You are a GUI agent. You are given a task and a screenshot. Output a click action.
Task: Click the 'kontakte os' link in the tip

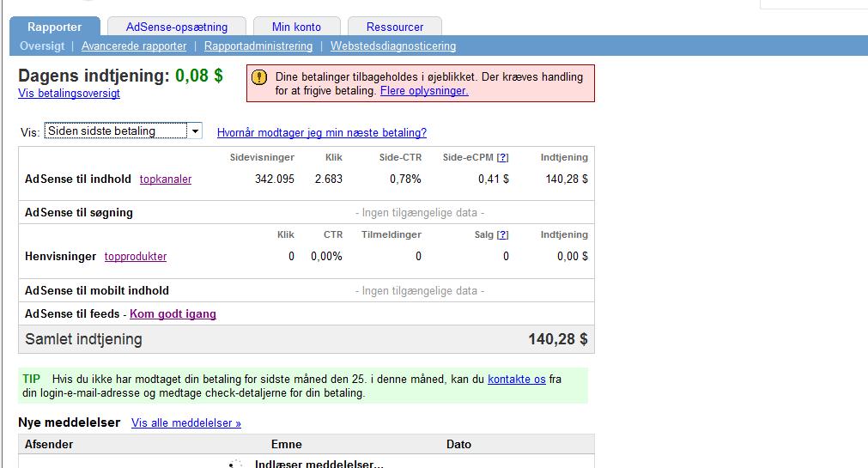tap(517, 379)
